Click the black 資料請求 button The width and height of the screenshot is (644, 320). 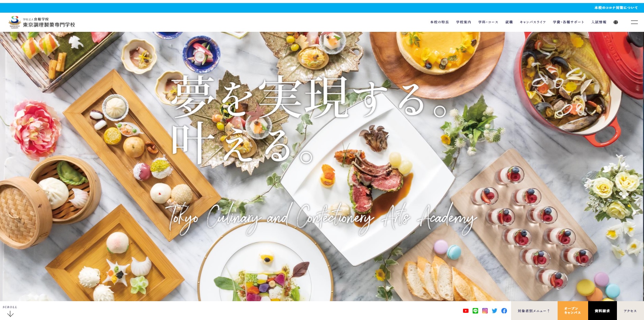602,311
